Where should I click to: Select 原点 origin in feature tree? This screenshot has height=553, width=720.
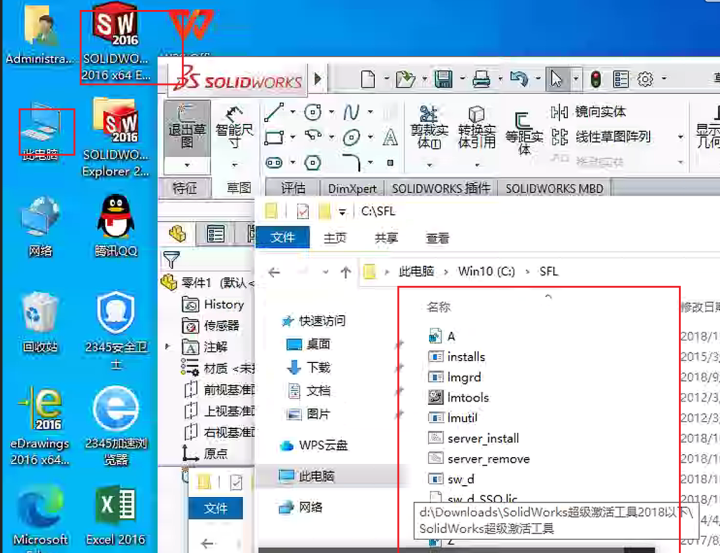click(x=205, y=453)
